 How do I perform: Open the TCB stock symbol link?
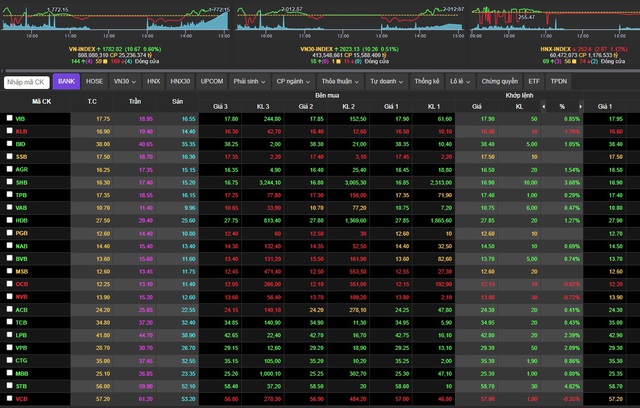click(20, 322)
